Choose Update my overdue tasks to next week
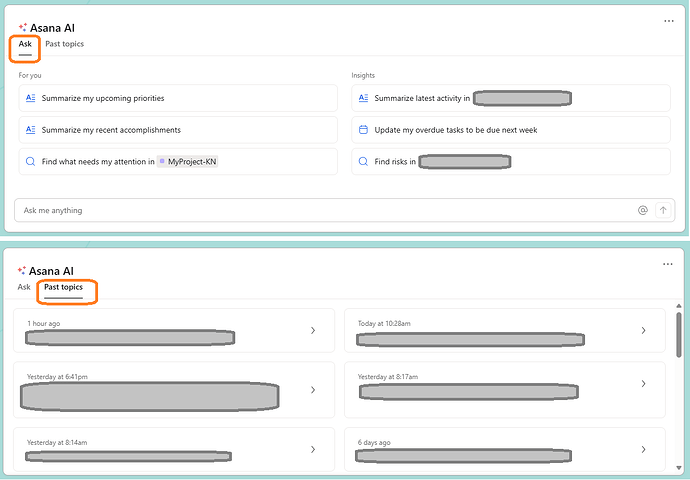Image resolution: width=690 pixels, height=480 pixels. 511,130
